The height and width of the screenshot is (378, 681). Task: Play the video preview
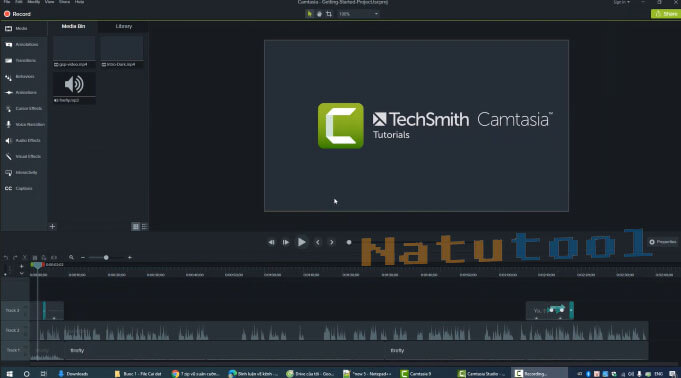[301, 242]
